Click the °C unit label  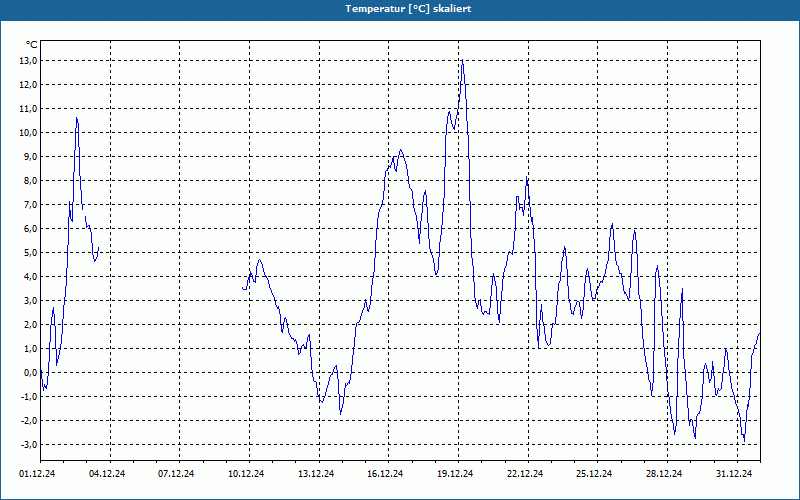point(31,45)
